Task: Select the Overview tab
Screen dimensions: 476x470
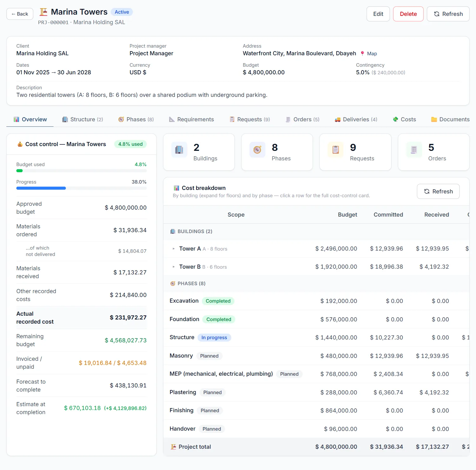Action: [x=30, y=119]
